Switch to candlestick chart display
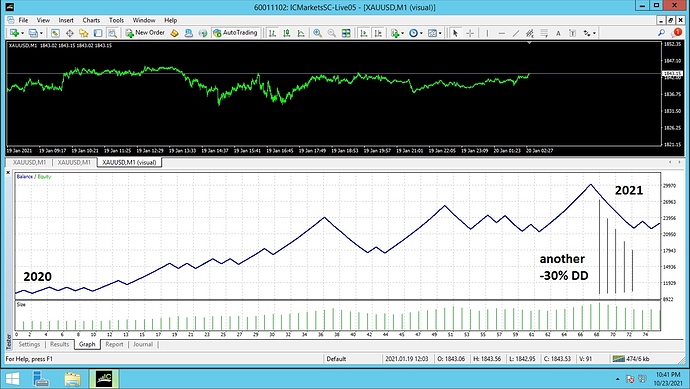The width and height of the screenshot is (690, 389). point(287,33)
